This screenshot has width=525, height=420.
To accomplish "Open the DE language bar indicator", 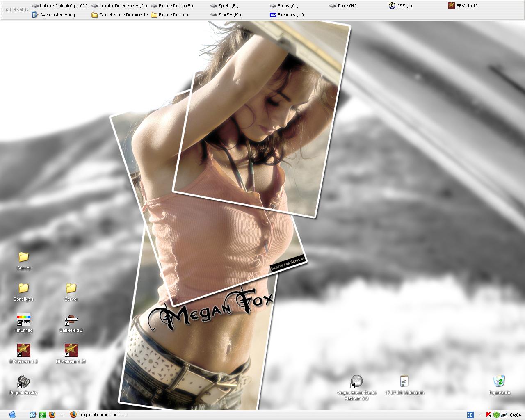I will tap(470, 415).
